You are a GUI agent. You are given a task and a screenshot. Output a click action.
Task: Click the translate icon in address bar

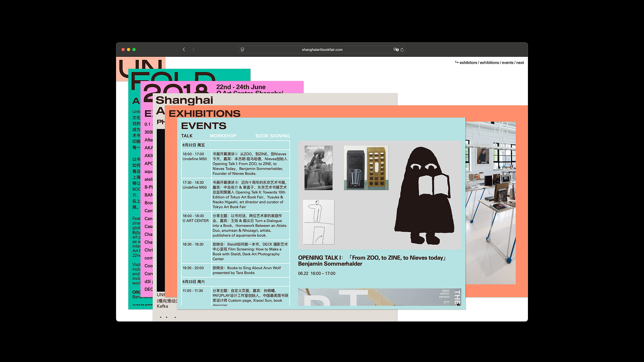(396, 50)
